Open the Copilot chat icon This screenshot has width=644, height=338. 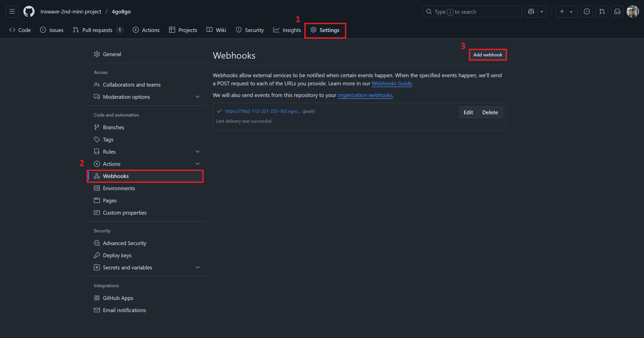click(x=531, y=11)
